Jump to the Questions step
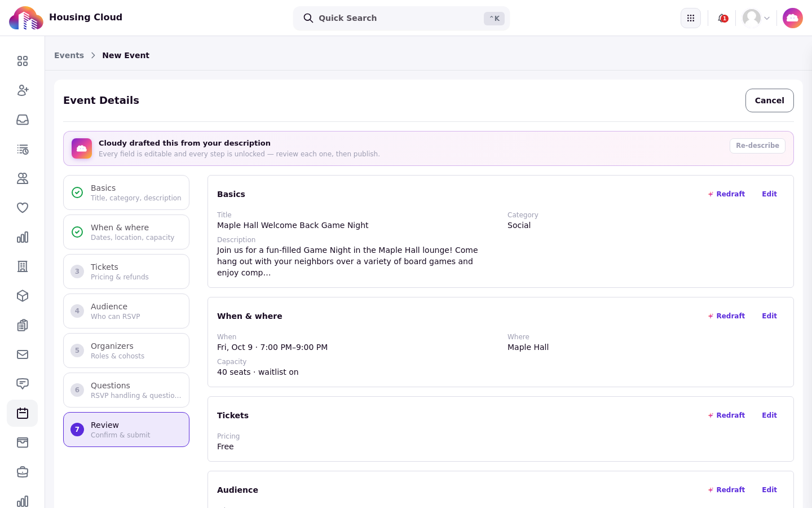The height and width of the screenshot is (508, 812). 126,390
